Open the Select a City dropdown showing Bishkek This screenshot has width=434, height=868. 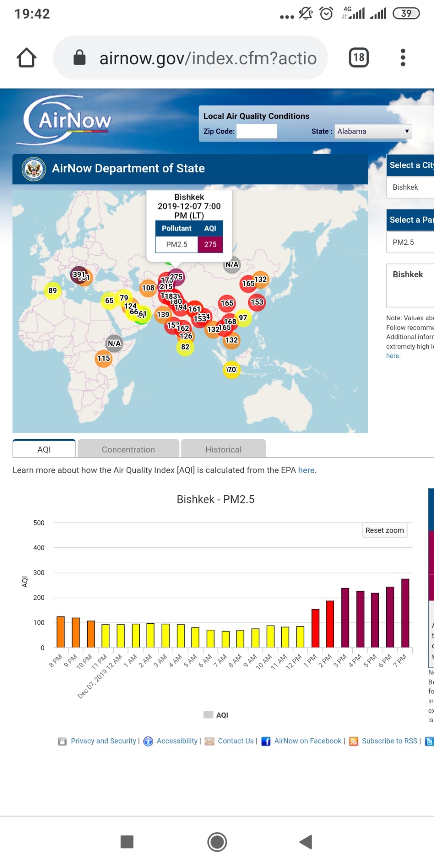pyautogui.click(x=410, y=187)
